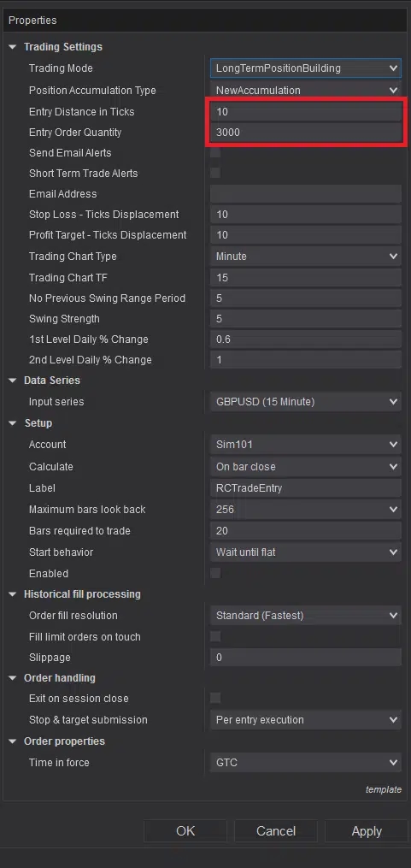Open the Trading Mode dropdown
Image resolution: width=411 pixels, height=868 pixels.
point(305,68)
